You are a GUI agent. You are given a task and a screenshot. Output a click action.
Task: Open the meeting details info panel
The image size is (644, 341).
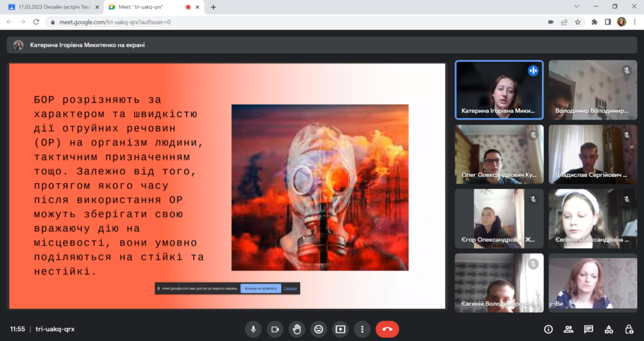coord(548,329)
